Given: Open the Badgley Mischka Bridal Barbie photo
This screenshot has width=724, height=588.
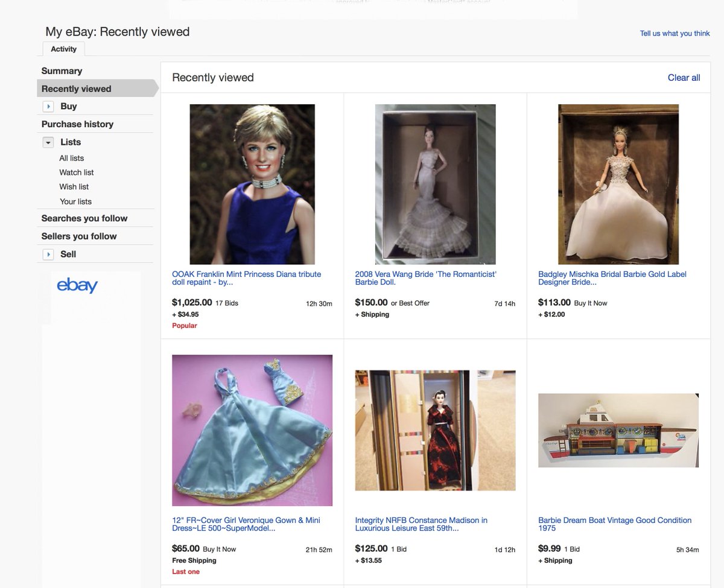Looking at the screenshot, I should (618, 185).
